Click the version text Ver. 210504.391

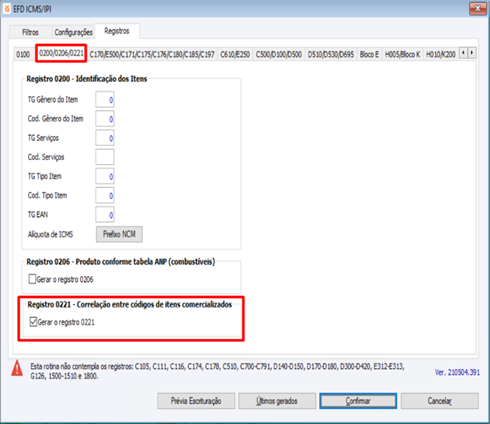457,372
